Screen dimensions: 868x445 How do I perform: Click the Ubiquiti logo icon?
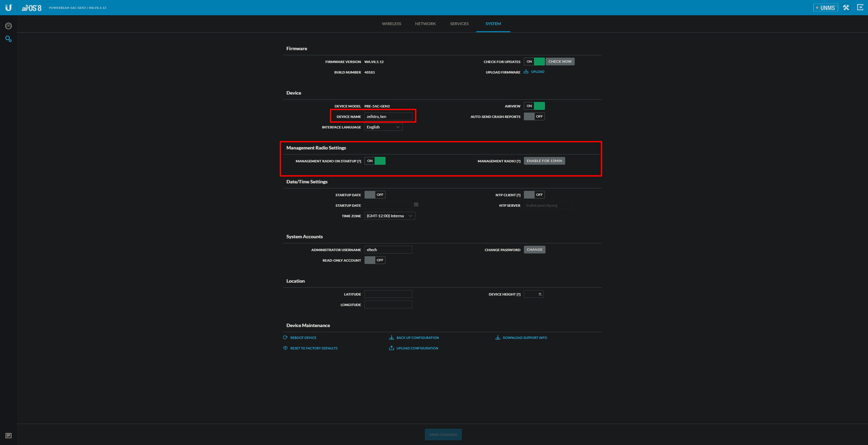[8, 7]
